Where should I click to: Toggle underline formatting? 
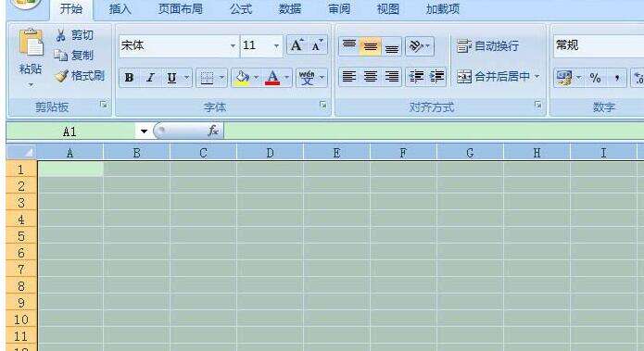coord(171,78)
